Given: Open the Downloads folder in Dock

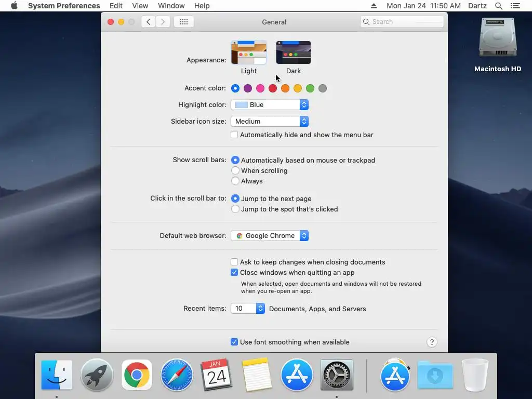Looking at the screenshot, I should click(435, 375).
